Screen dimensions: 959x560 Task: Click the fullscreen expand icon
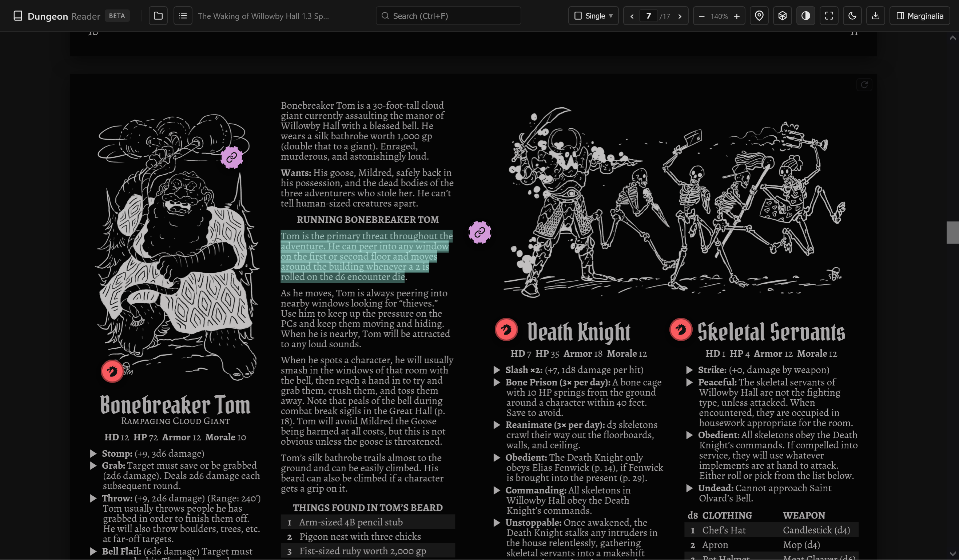(829, 16)
